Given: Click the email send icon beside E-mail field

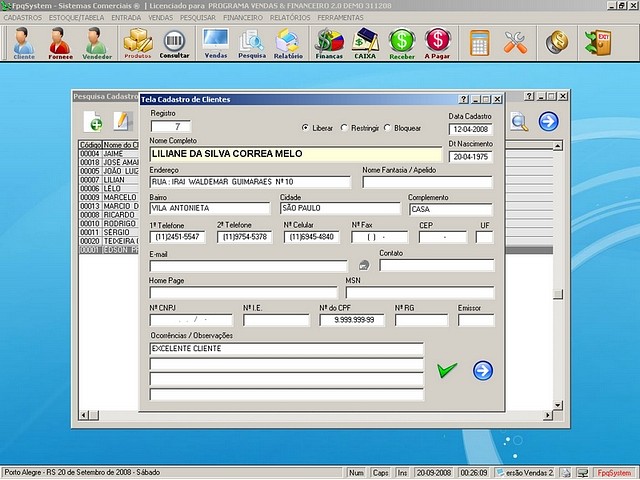Looking at the screenshot, I should pos(364,265).
